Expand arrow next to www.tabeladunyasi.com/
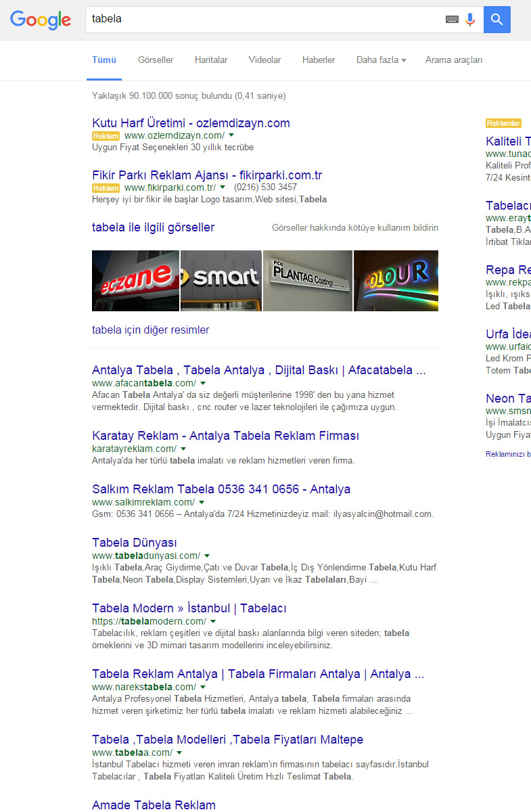531x812 pixels. tap(206, 556)
